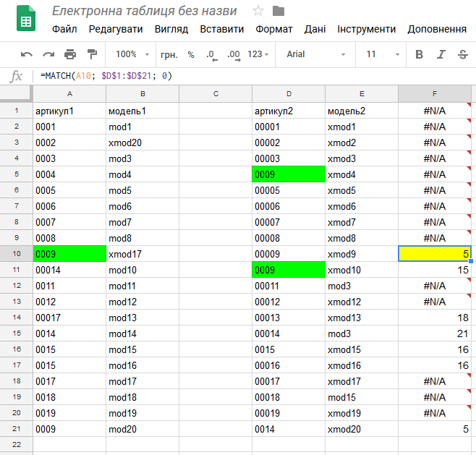Viewport: 476px width, 455px height.
Task: Increase decimal places
Action: (x=234, y=55)
